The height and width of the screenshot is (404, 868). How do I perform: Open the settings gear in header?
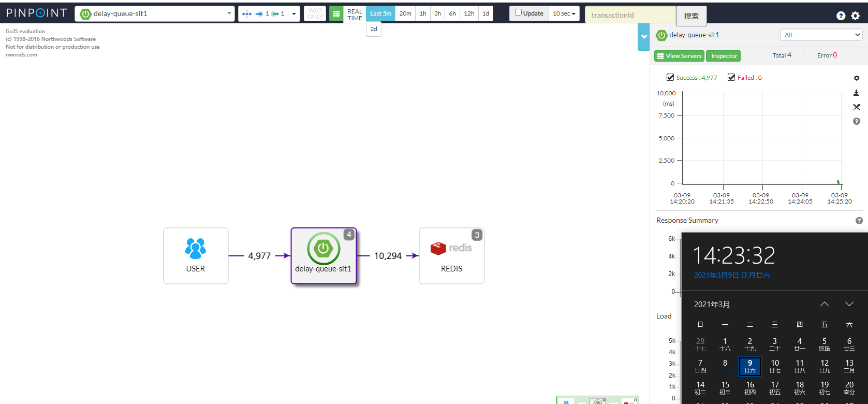pos(856,16)
